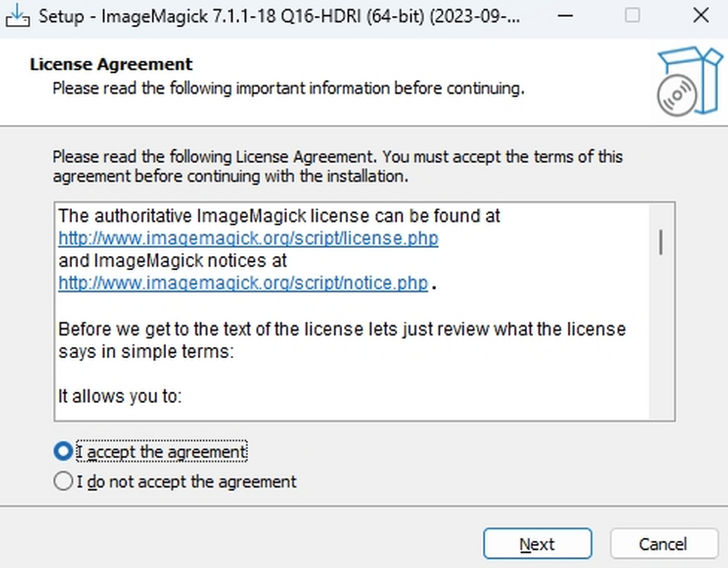Image resolution: width=728 pixels, height=568 pixels.
Task: Click the "License Agreement" heading
Action: 111,64
